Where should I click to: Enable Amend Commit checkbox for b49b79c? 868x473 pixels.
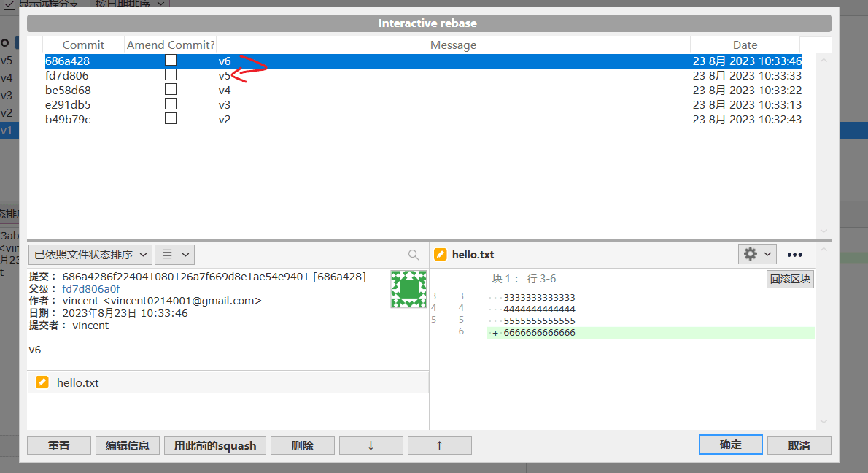(171, 119)
